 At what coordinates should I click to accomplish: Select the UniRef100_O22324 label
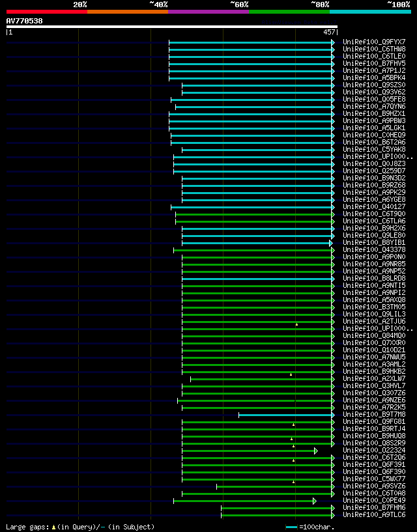(x=374, y=451)
